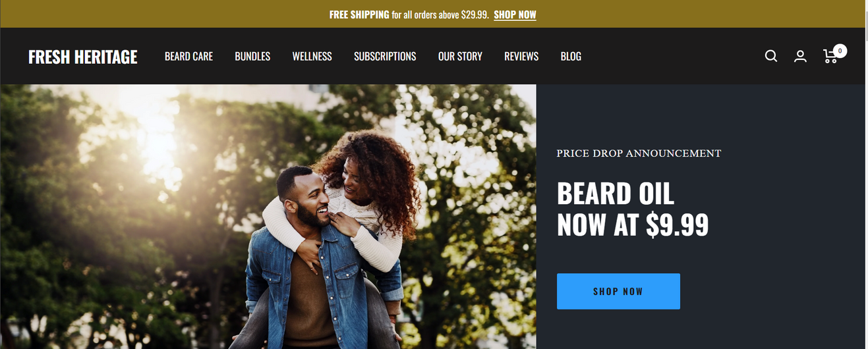Click the couple hero photo
This screenshot has height=349, width=868.
268,217
